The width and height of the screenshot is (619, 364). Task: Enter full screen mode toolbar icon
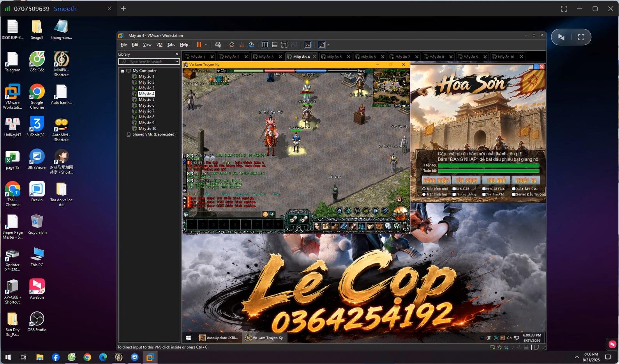click(x=284, y=45)
